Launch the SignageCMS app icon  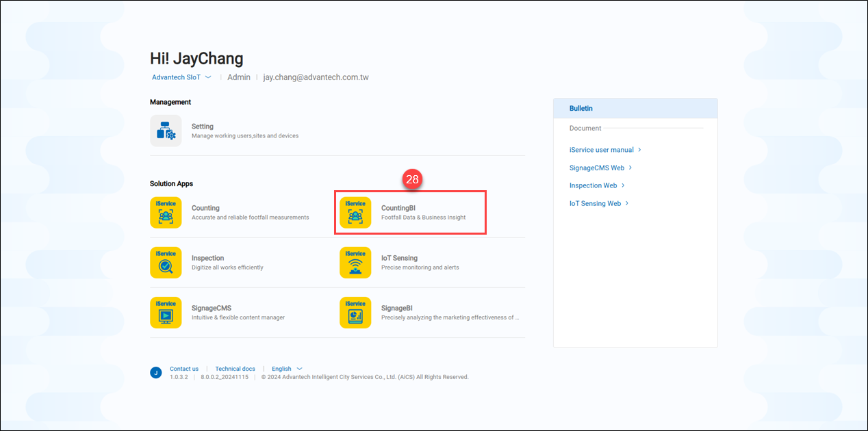coord(166,313)
